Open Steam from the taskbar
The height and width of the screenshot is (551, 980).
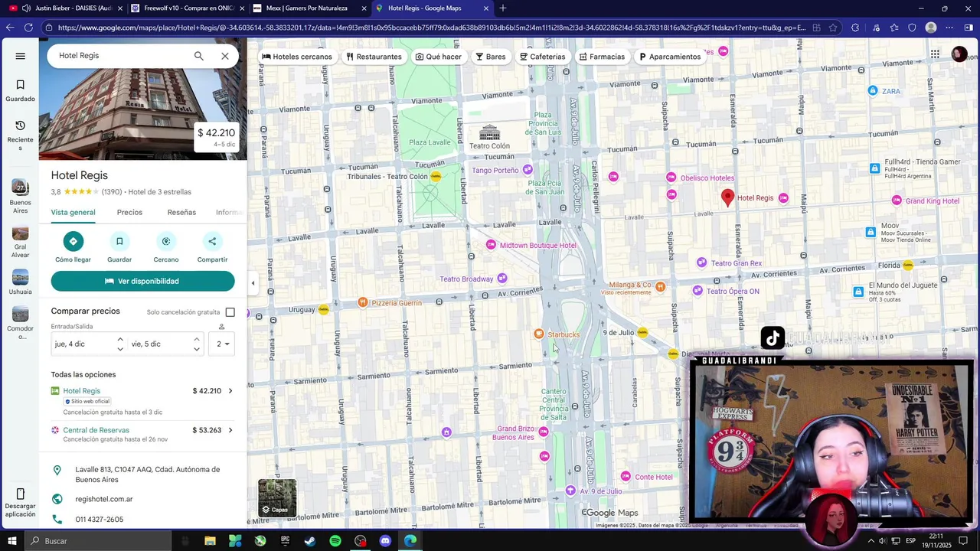tap(310, 541)
